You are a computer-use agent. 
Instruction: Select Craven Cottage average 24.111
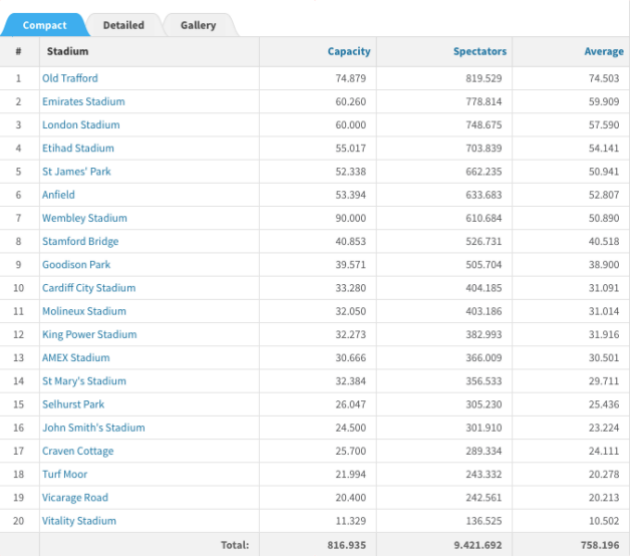[604, 451]
